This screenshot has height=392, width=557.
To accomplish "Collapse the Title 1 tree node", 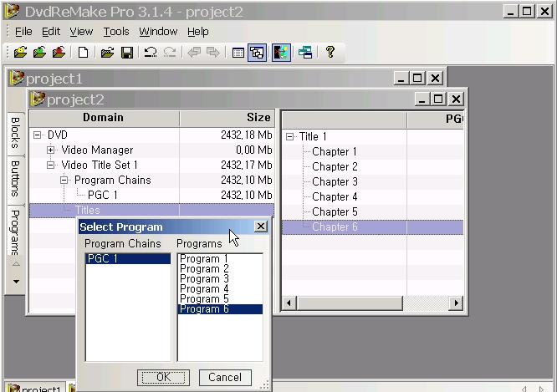I will pos(290,137).
